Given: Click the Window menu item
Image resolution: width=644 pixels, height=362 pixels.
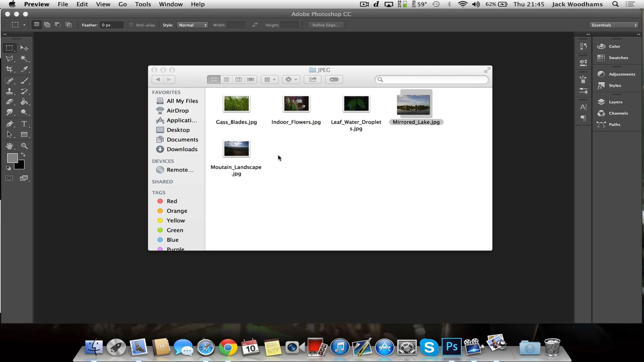Looking at the screenshot, I should click(x=171, y=4).
